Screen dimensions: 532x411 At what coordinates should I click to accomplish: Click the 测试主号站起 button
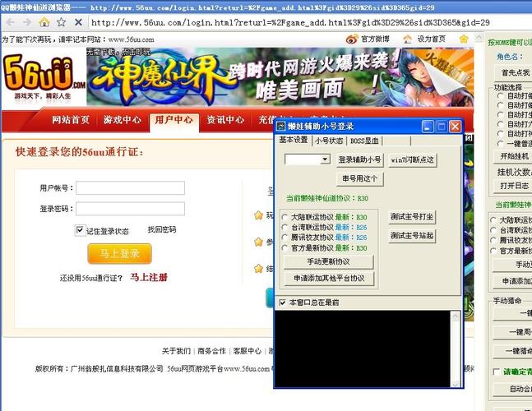tap(412, 235)
